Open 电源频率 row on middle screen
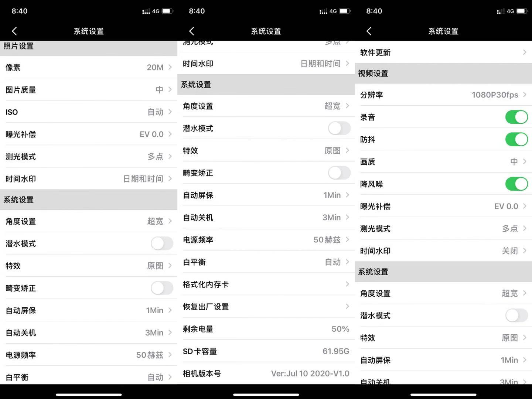532x399 pixels. [266, 240]
